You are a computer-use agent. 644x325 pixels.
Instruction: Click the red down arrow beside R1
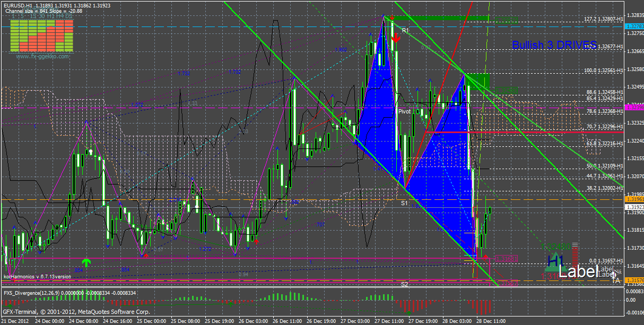[x=396, y=37]
